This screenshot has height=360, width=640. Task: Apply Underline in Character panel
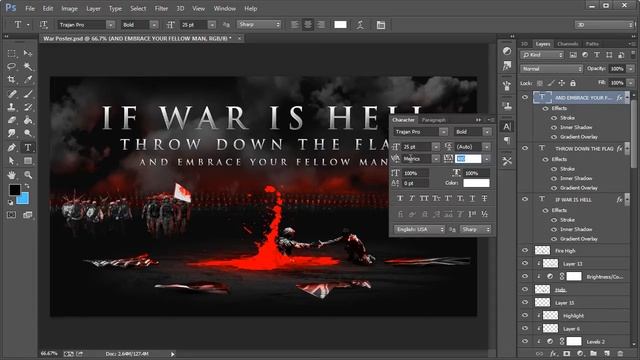(x=472, y=198)
